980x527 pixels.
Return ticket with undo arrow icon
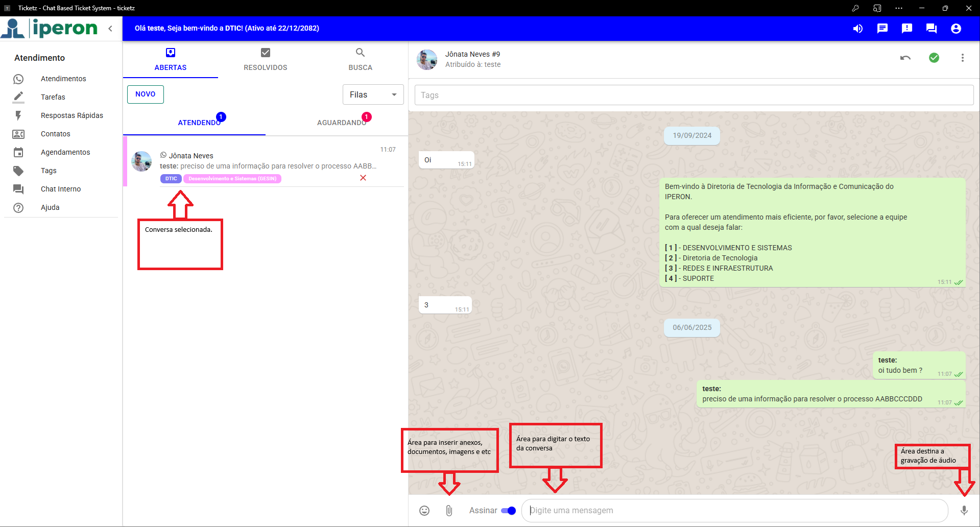pyautogui.click(x=905, y=58)
